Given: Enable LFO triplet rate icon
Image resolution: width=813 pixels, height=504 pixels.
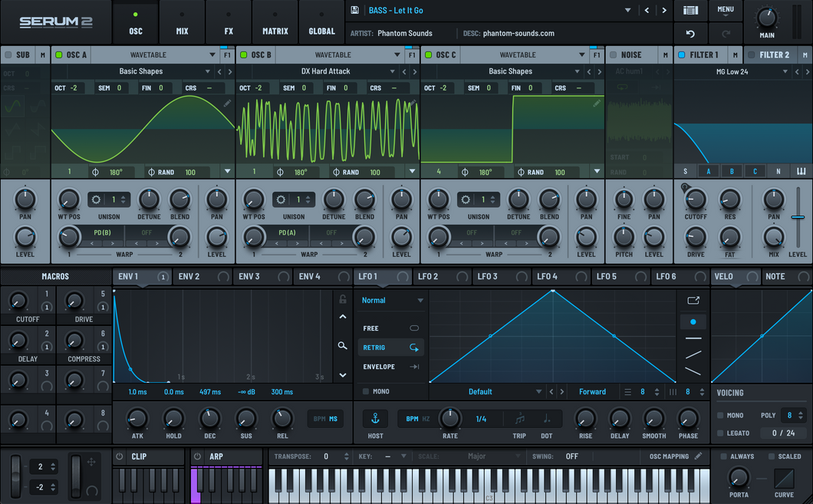Looking at the screenshot, I should (519, 419).
